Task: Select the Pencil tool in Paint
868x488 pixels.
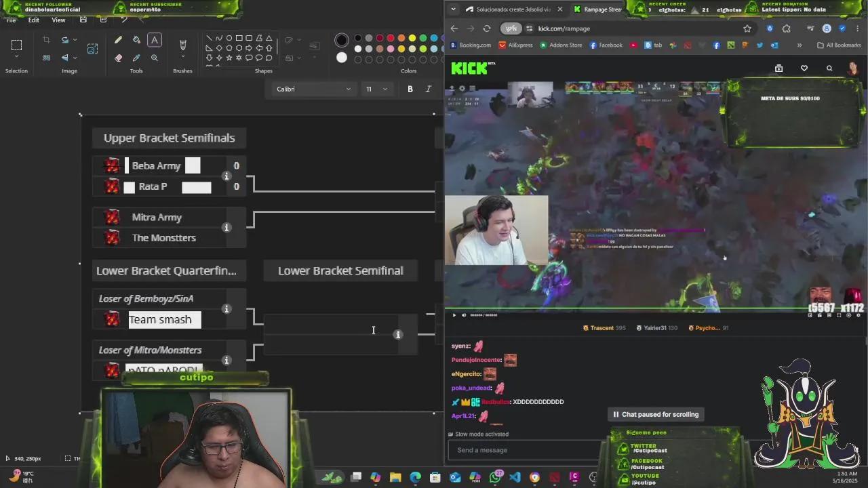Action: [119, 40]
